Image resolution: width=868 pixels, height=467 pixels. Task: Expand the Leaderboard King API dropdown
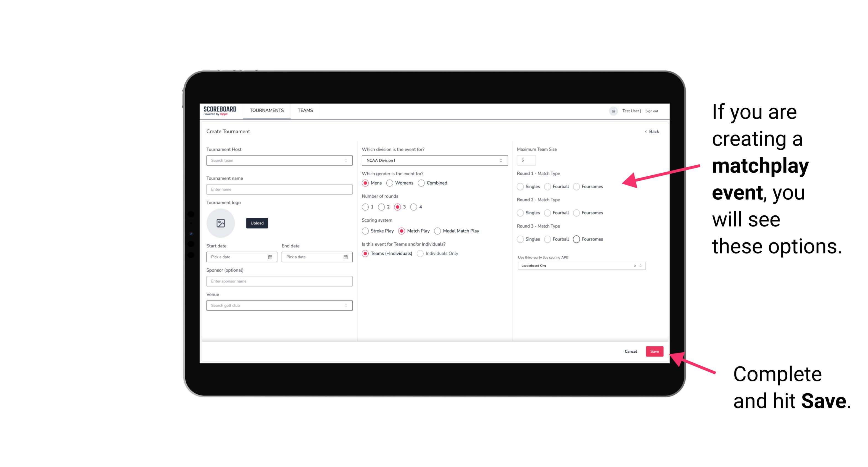click(640, 265)
